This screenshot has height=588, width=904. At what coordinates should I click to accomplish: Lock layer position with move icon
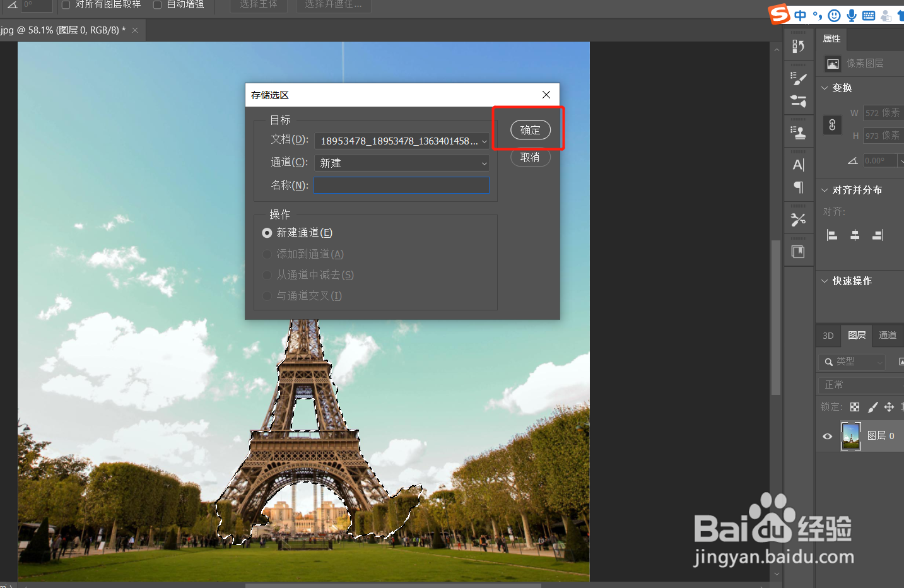(889, 407)
